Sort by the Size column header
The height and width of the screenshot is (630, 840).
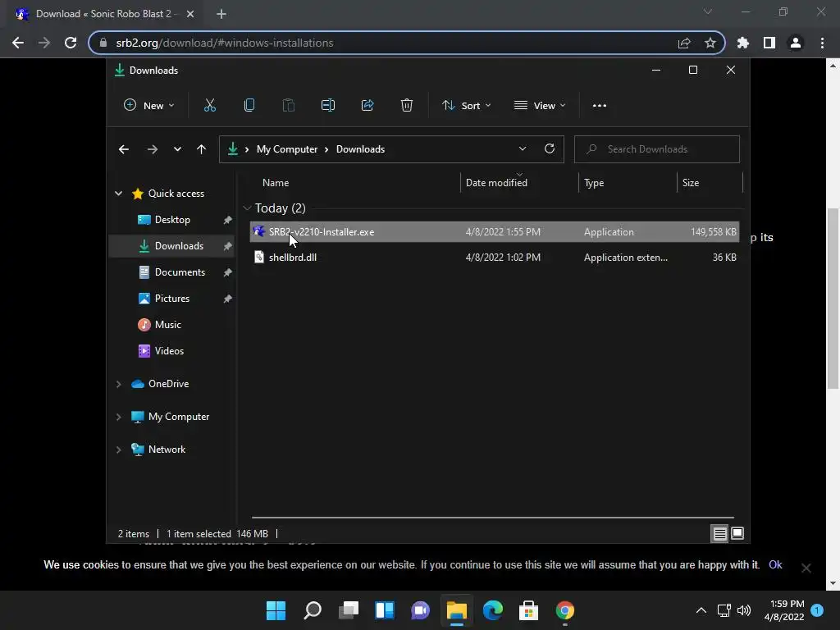710,183
